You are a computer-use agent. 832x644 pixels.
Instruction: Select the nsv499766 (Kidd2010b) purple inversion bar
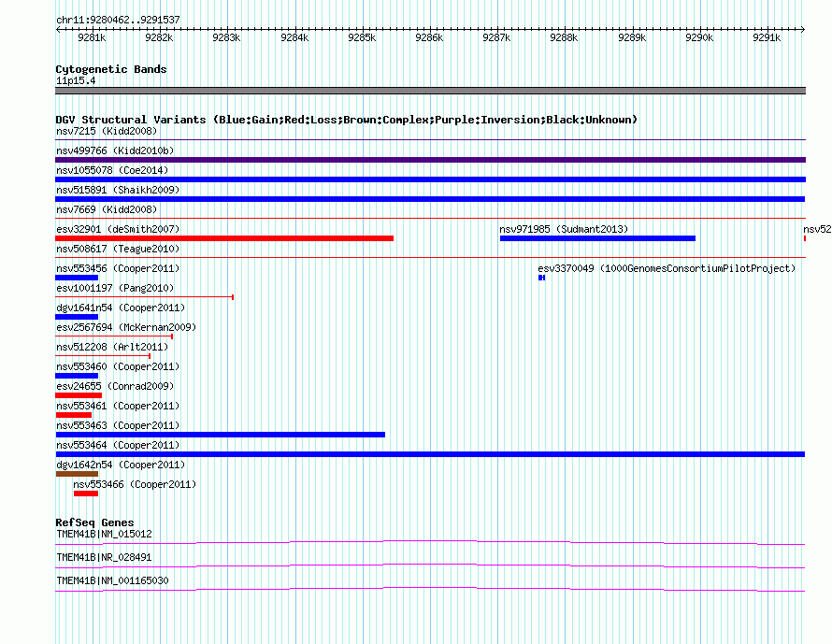(x=430, y=160)
